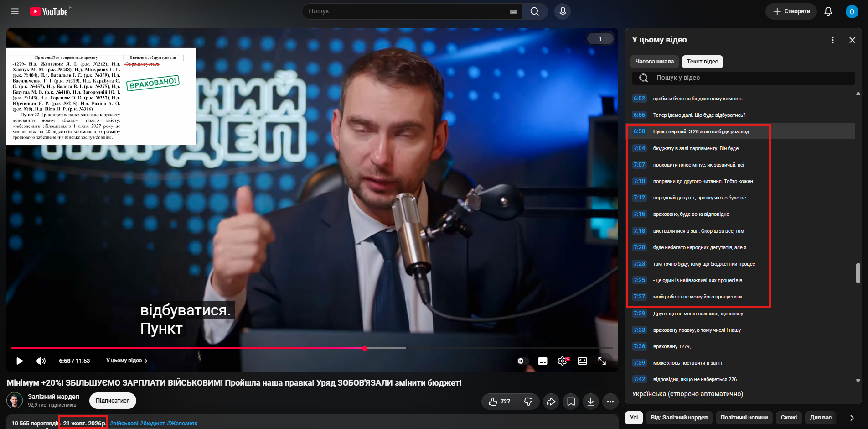Save video to playlist
The height and width of the screenshot is (429, 868).
571,402
